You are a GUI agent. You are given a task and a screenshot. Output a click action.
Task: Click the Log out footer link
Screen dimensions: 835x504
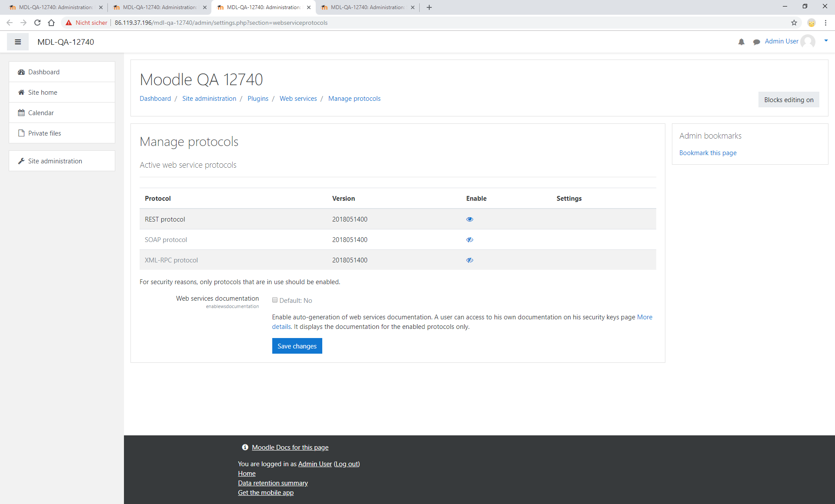pos(347,464)
